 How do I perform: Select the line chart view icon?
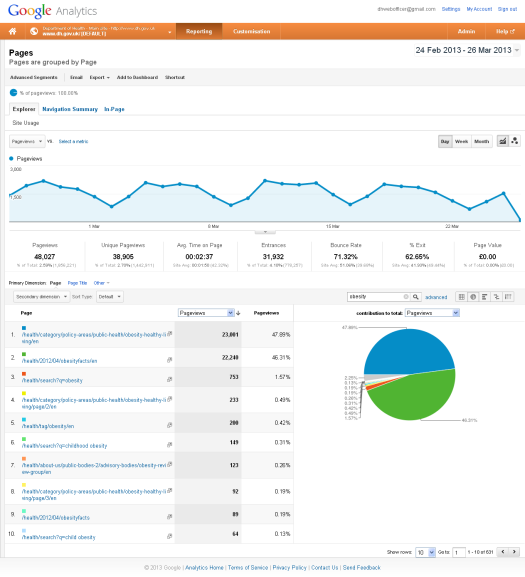[x=503, y=141]
